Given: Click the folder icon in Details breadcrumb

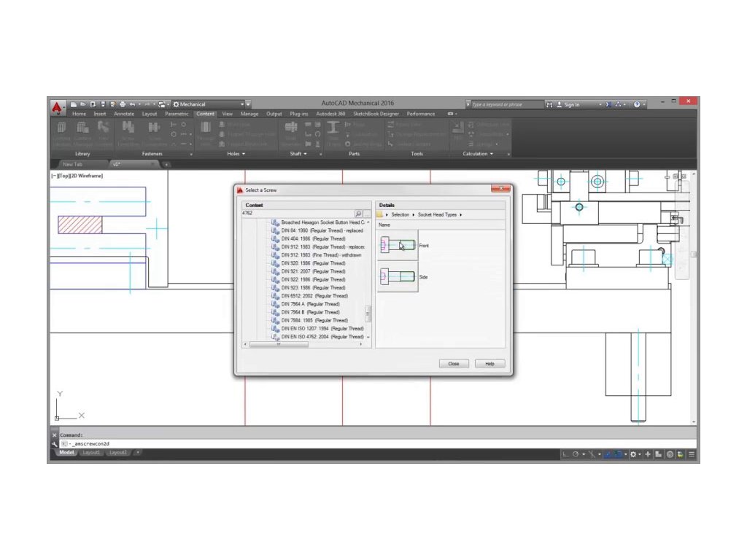Looking at the screenshot, I should 379,215.
